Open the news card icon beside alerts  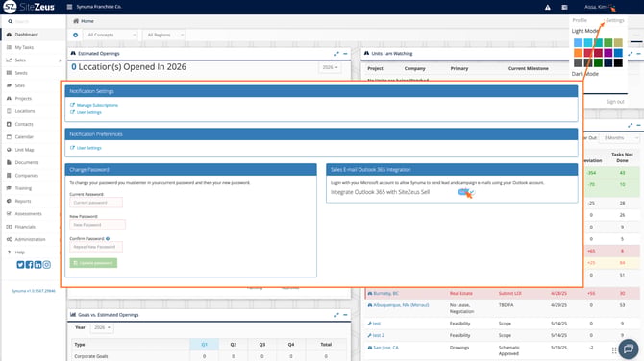click(565, 7)
